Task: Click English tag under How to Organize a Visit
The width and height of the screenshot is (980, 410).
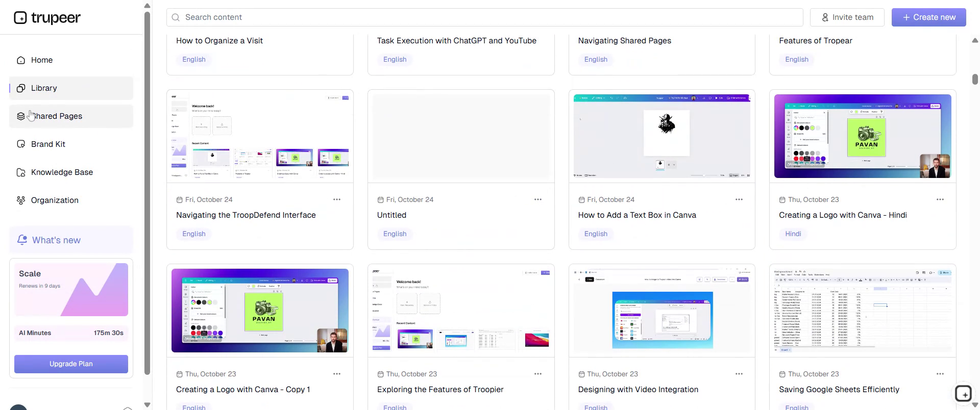Action: coord(194,60)
